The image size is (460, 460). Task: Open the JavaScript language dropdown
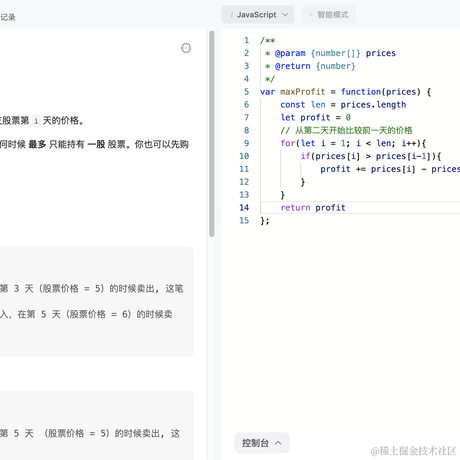point(258,15)
